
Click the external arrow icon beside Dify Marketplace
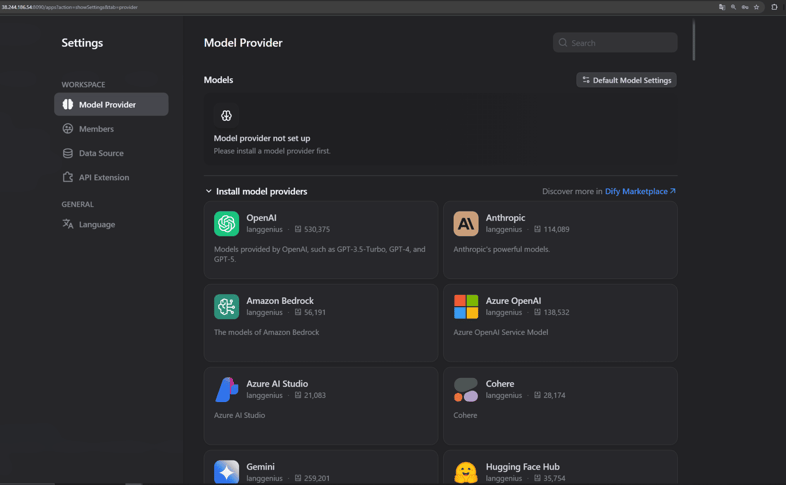point(673,191)
